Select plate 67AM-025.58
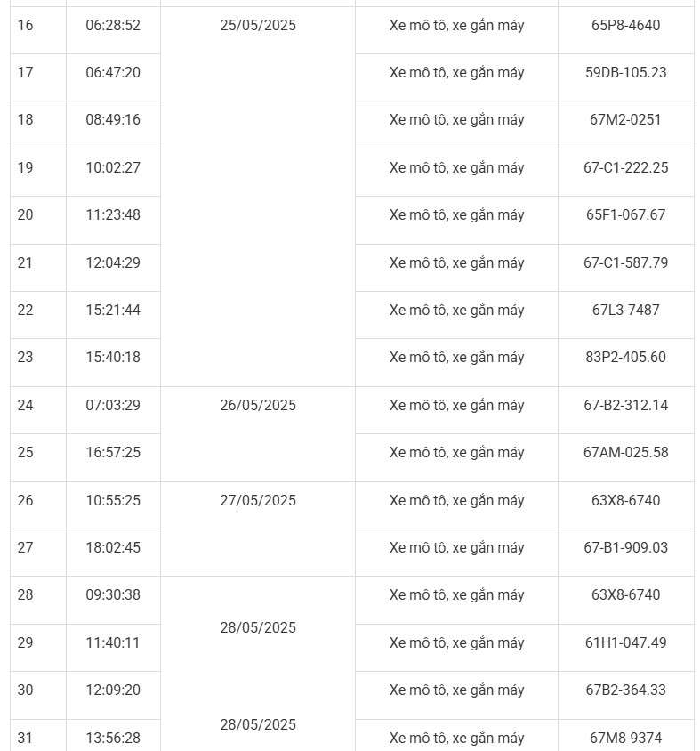Viewport: 700px width, 751px height. [625, 453]
